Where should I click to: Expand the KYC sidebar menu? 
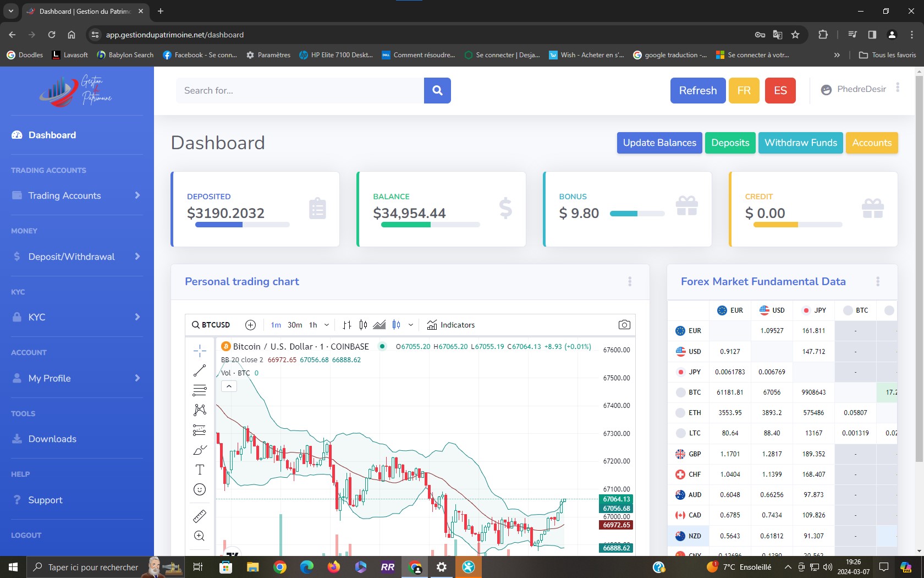(x=77, y=317)
